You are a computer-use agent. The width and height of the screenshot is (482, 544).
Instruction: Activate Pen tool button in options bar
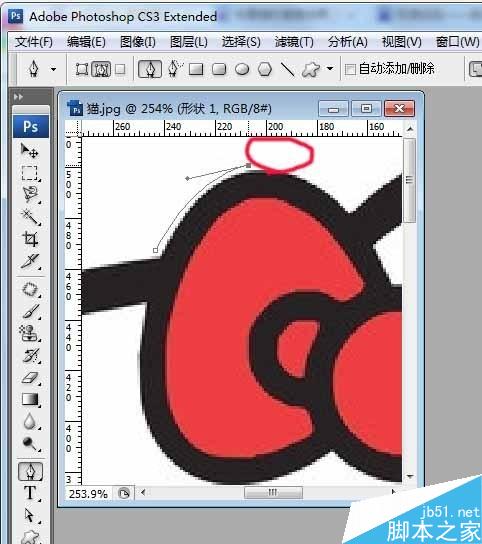tap(150, 69)
